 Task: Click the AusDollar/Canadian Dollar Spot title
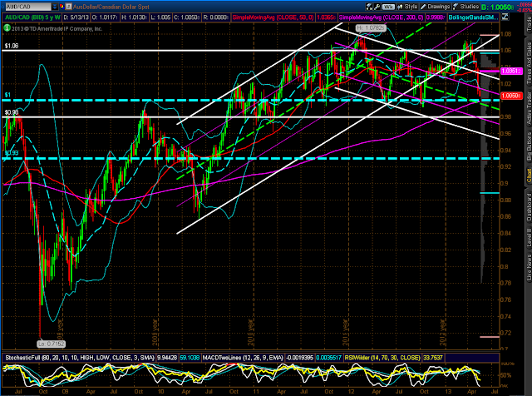click(x=111, y=7)
